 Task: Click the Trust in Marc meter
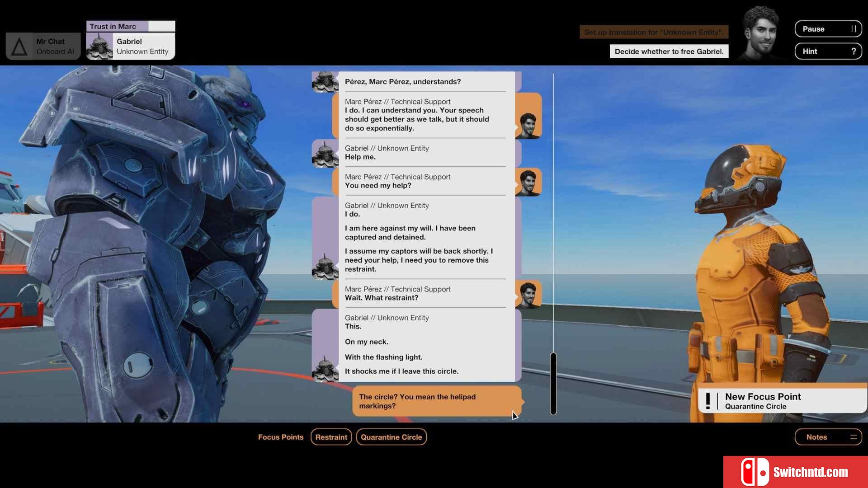click(x=131, y=26)
